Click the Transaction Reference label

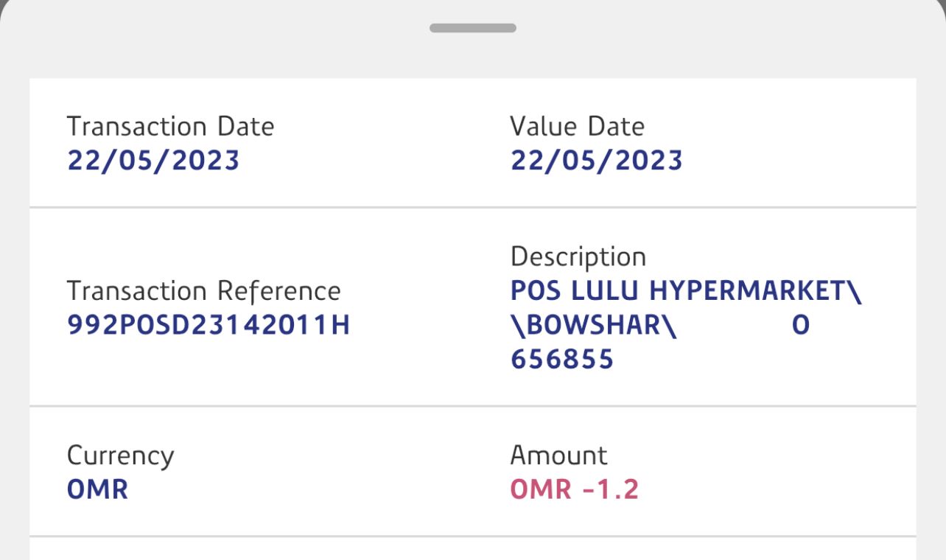point(203,291)
